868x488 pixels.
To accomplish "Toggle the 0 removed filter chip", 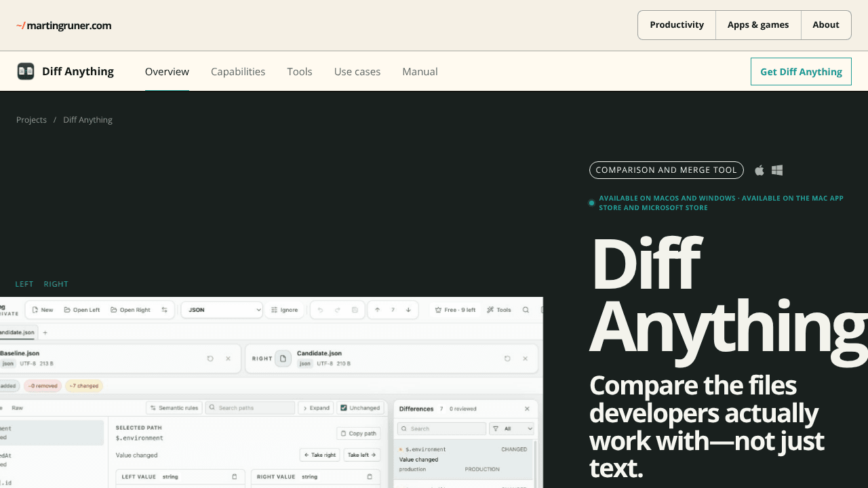I will click(x=43, y=386).
